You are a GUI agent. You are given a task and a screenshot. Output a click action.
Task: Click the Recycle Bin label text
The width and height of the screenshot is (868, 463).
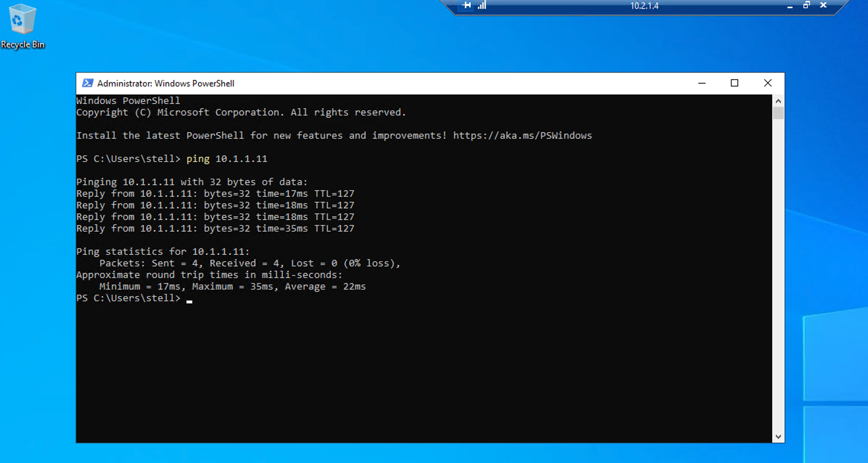pos(22,44)
